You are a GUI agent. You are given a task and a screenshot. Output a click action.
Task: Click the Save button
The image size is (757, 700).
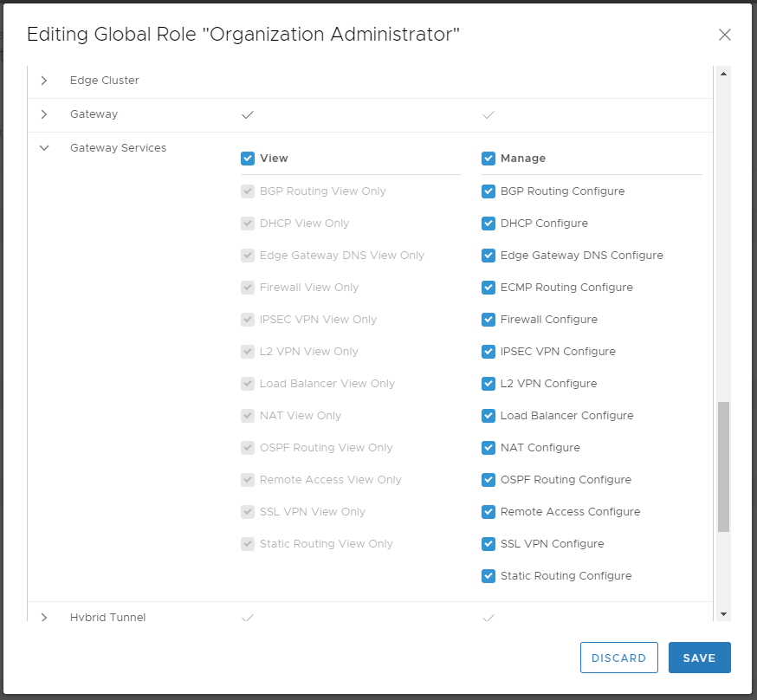pos(699,658)
